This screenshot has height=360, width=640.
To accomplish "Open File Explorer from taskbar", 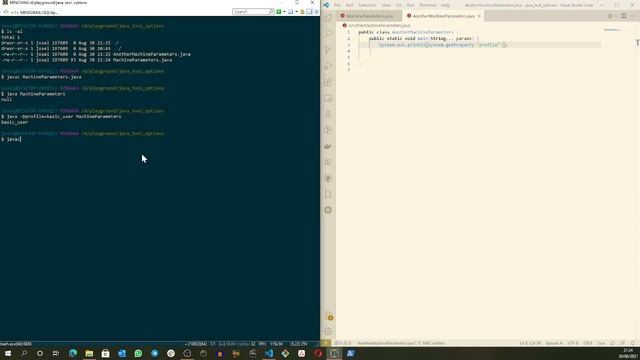I will pyautogui.click(x=89, y=353).
